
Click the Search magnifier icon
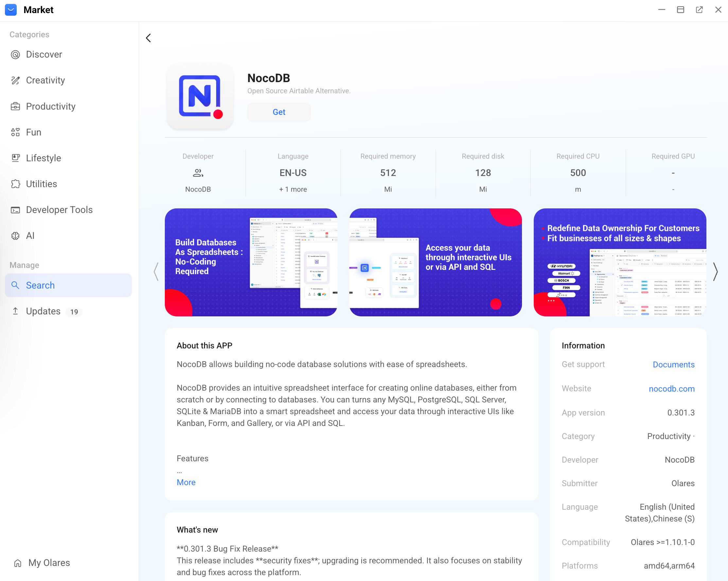(x=15, y=285)
